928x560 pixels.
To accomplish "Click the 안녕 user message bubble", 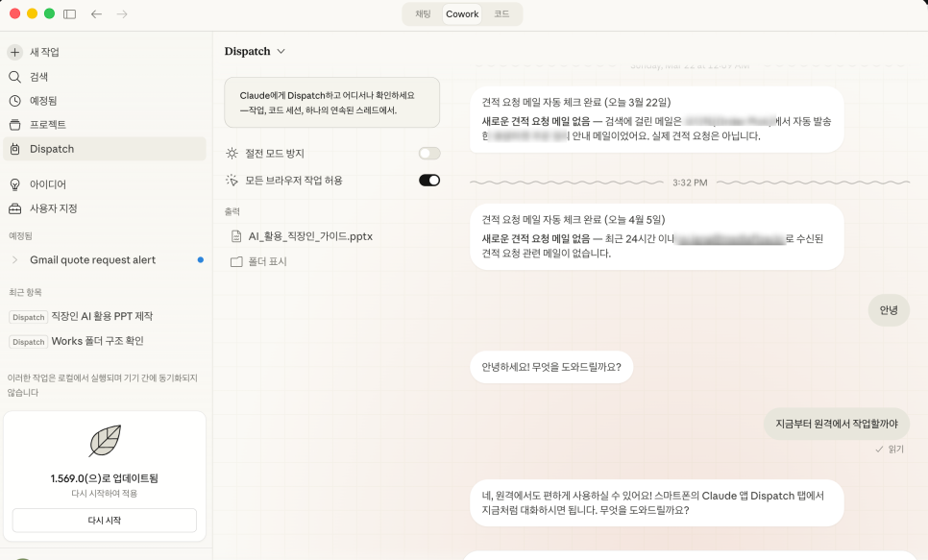I will coord(889,310).
